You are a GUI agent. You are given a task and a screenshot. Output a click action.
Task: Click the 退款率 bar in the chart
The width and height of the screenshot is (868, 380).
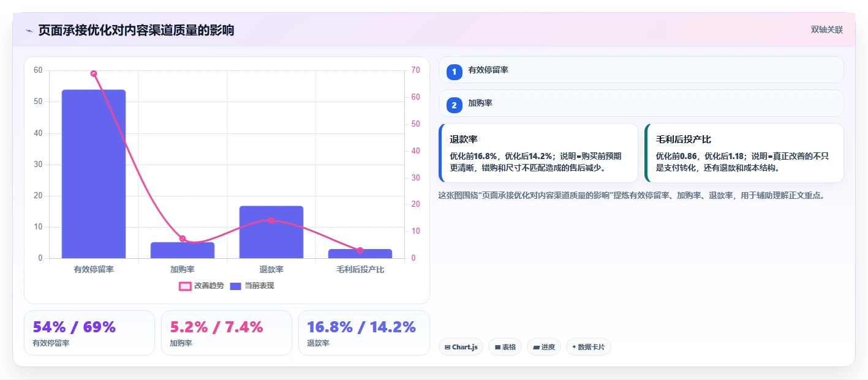click(271, 233)
